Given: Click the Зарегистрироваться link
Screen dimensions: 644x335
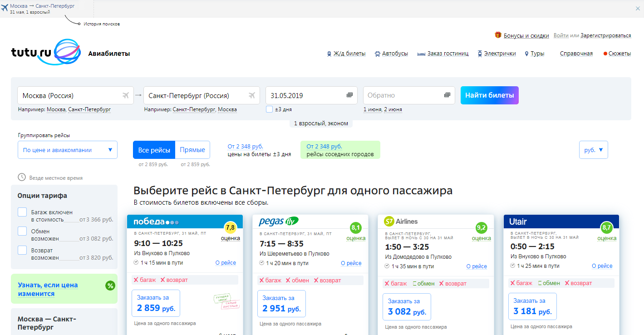Looking at the screenshot, I should [x=605, y=35].
